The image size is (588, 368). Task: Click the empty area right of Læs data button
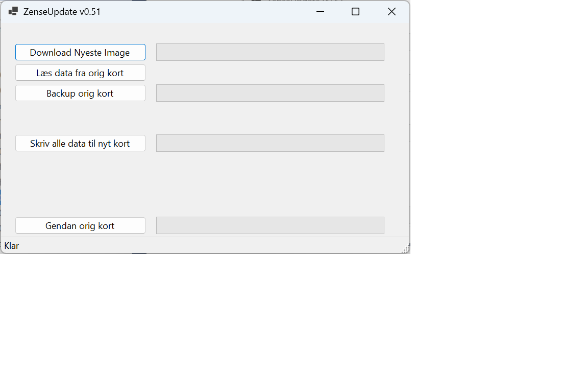(270, 73)
